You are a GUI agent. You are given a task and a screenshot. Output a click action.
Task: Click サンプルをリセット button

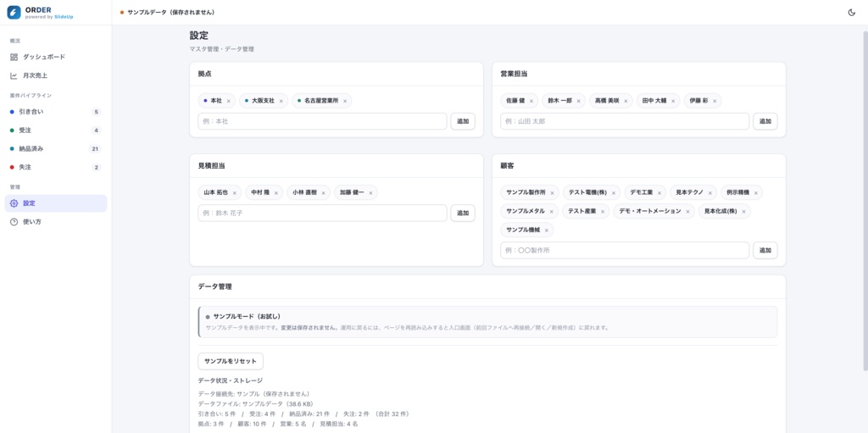tap(231, 361)
